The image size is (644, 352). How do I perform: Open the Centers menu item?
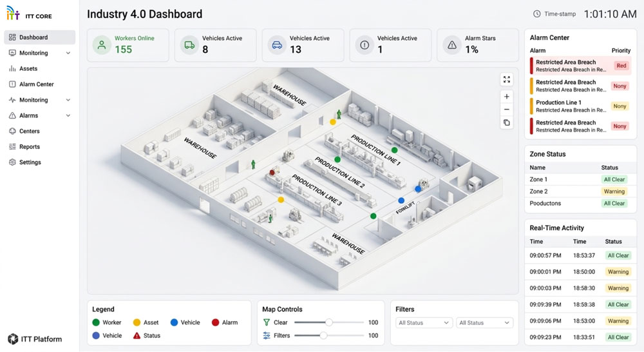[40, 131]
